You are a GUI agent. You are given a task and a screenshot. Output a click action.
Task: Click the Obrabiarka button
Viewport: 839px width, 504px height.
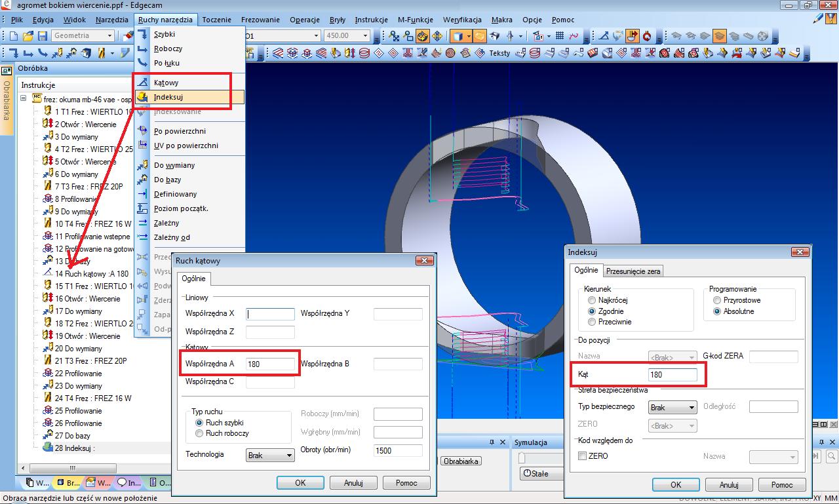coord(461,461)
